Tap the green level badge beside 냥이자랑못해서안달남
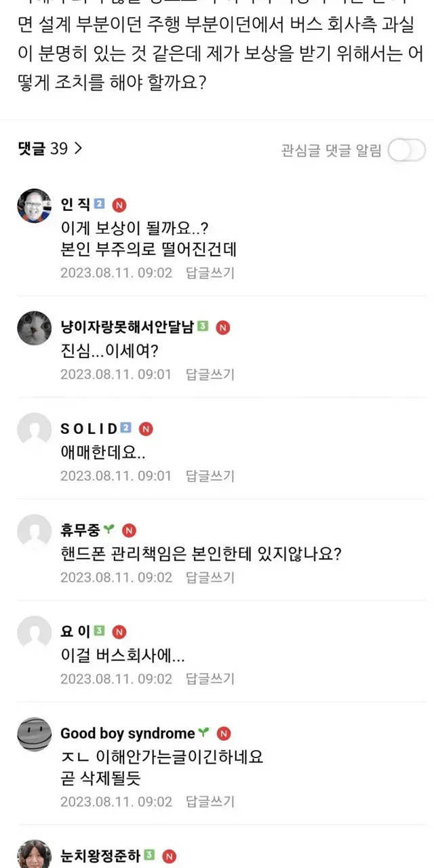The width and height of the screenshot is (434, 868). (203, 327)
